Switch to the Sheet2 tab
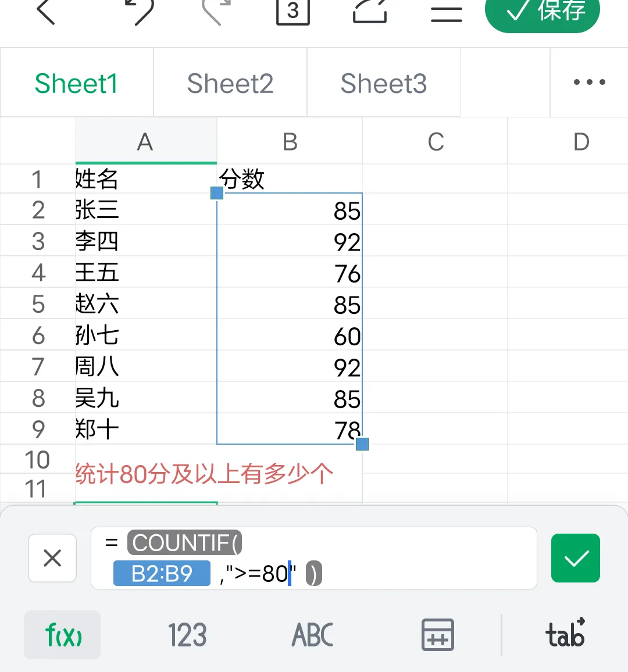Image resolution: width=628 pixels, height=672 pixels. [x=230, y=83]
